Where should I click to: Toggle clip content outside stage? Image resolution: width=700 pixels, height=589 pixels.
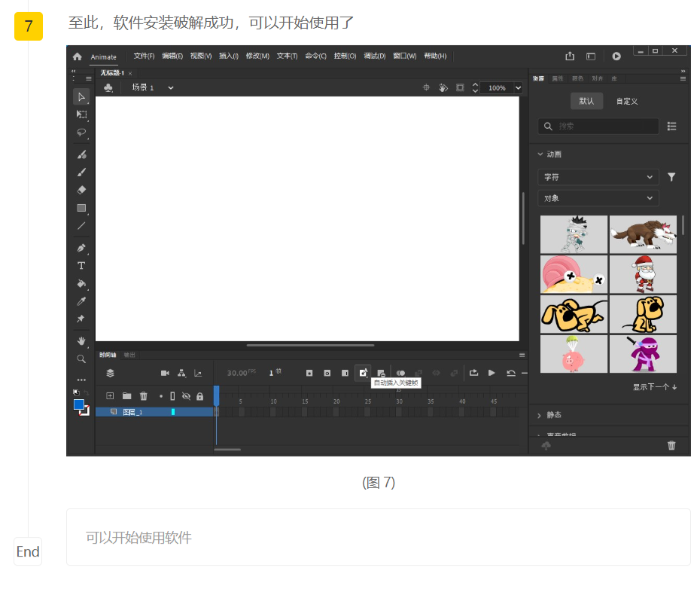pos(460,87)
